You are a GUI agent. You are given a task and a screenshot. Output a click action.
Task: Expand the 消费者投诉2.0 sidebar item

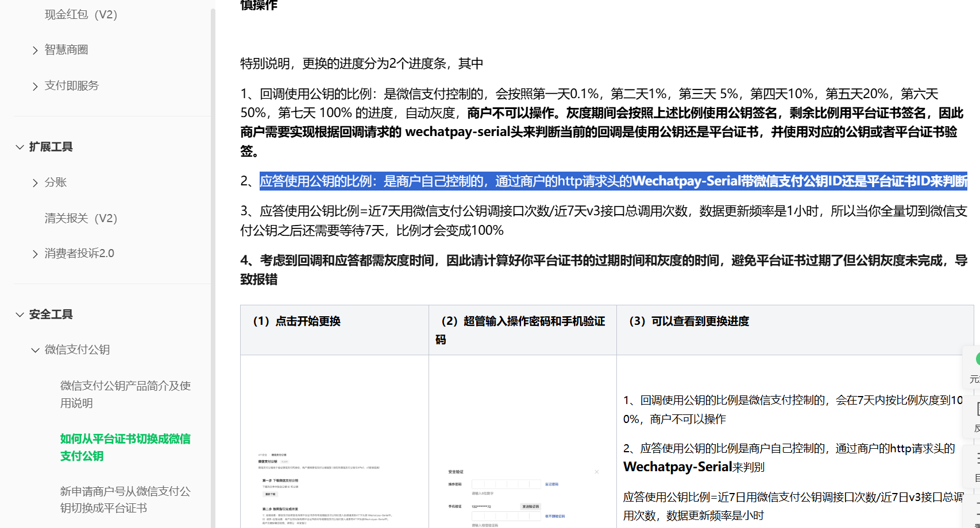pos(35,254)
